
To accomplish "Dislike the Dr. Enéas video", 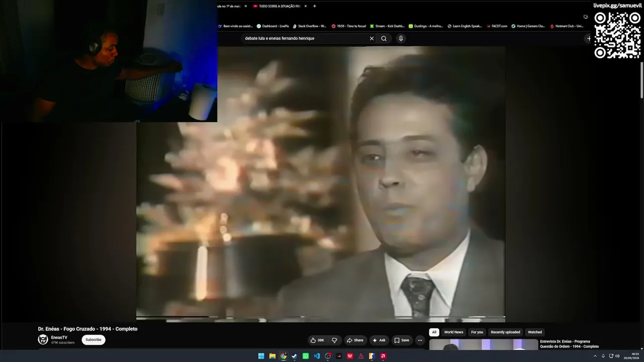I will tap(335, 340).
